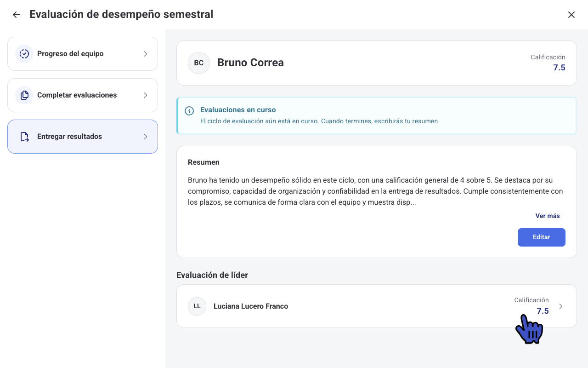Viewport: 588px width, 368px height.
Task: Click the 'El ciclo de evaluación aún está en curso' message
Action: (320, 121)
